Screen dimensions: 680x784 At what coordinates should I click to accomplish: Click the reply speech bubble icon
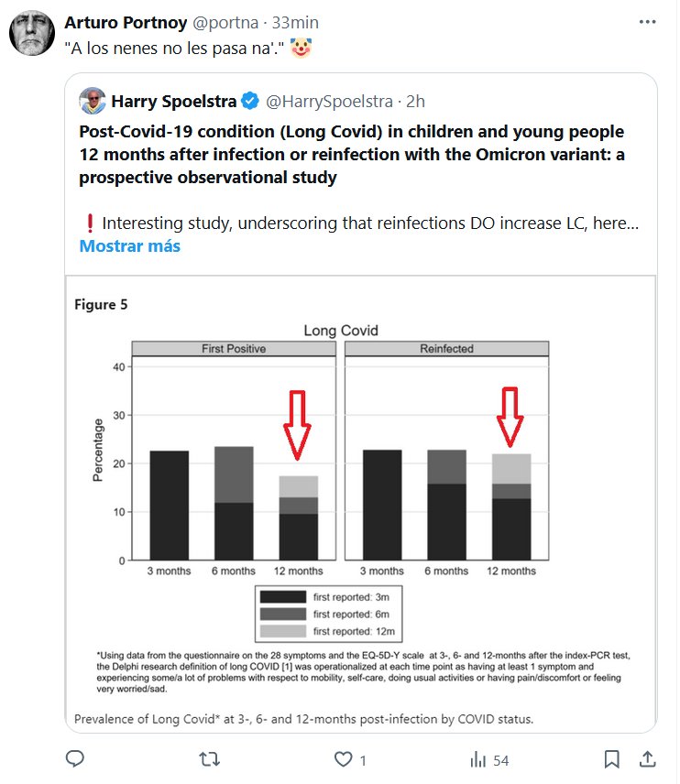pyautogui.click(x=76, y=759)
